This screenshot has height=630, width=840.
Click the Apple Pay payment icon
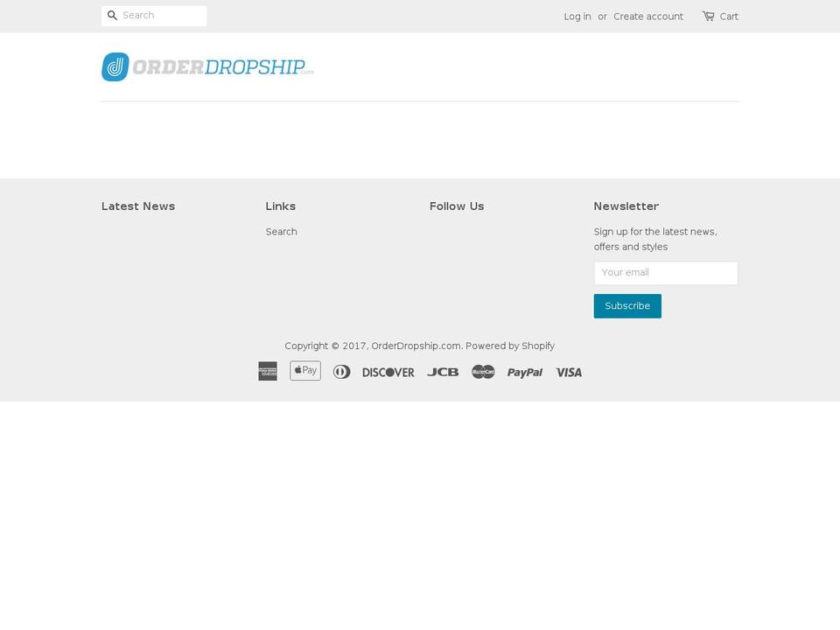click(305, 371)
